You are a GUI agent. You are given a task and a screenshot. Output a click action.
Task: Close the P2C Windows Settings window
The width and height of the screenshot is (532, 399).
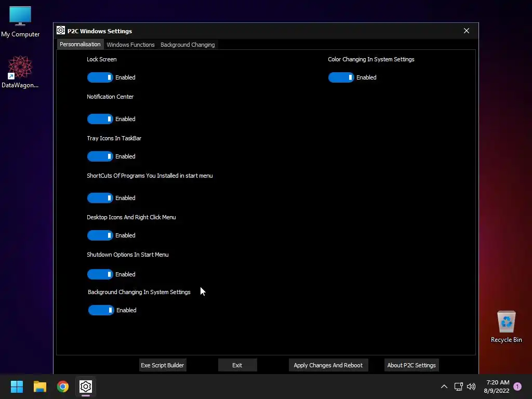467,31
